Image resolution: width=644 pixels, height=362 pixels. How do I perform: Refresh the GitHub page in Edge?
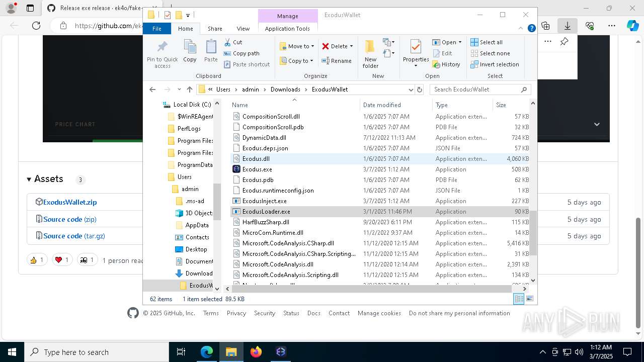pyautogui.click(x=36, y=26)
